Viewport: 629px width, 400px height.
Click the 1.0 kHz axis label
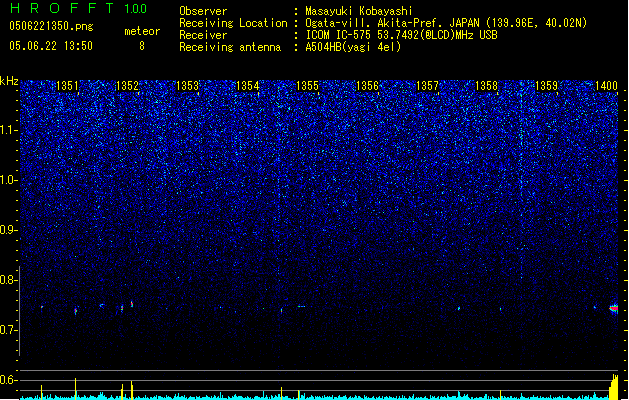8,180
